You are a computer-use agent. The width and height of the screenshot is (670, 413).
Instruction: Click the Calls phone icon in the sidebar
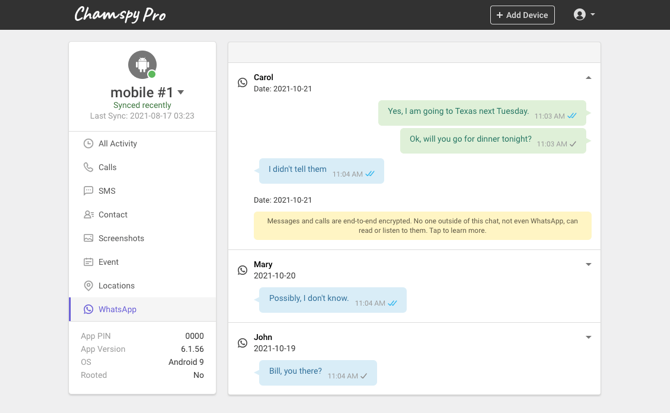click(x=88, y=167)
